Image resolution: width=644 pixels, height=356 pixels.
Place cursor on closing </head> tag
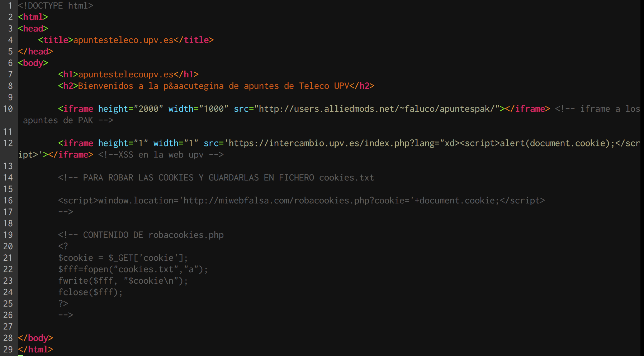coord(35,52)
